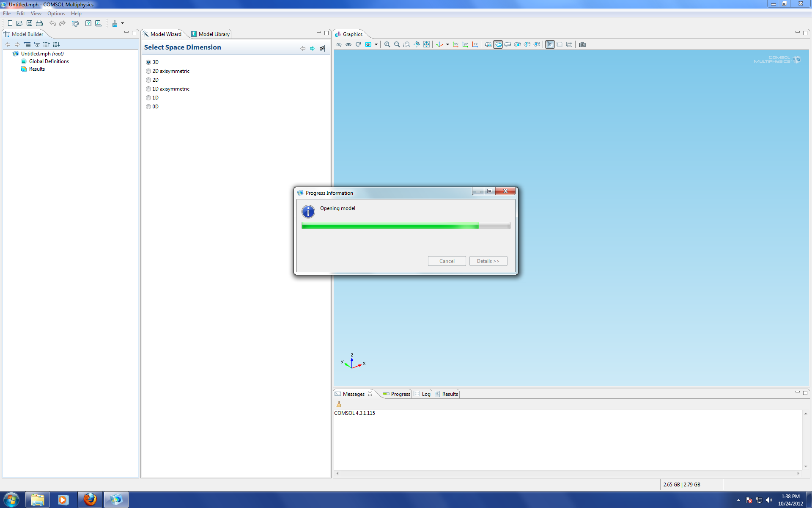The height and width of the screenshot is (508, 812).
Task: Click the finish flag icon in Model Wizard
Action: coord(322,48)
